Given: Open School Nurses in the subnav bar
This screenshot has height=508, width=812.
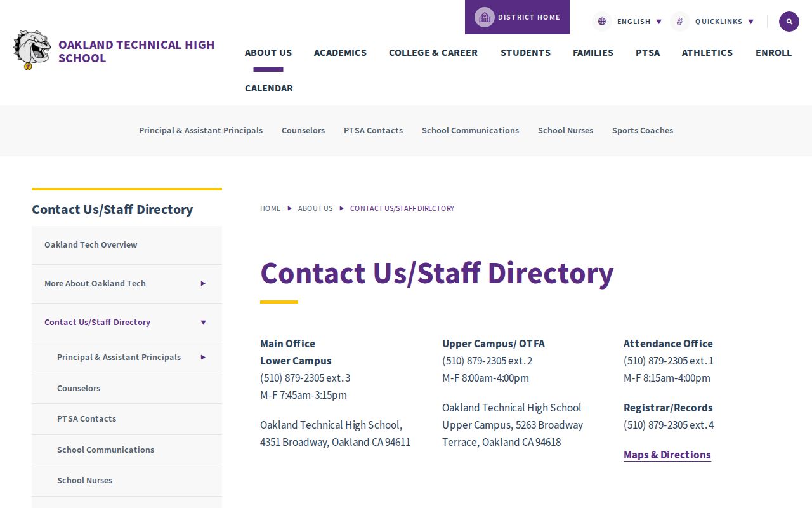Looking at the screenshot, I should coord(565,130).
